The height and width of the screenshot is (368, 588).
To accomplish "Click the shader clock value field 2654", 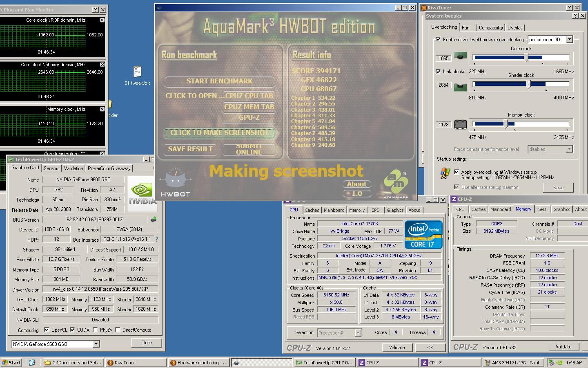I will (x=443, y=85).
